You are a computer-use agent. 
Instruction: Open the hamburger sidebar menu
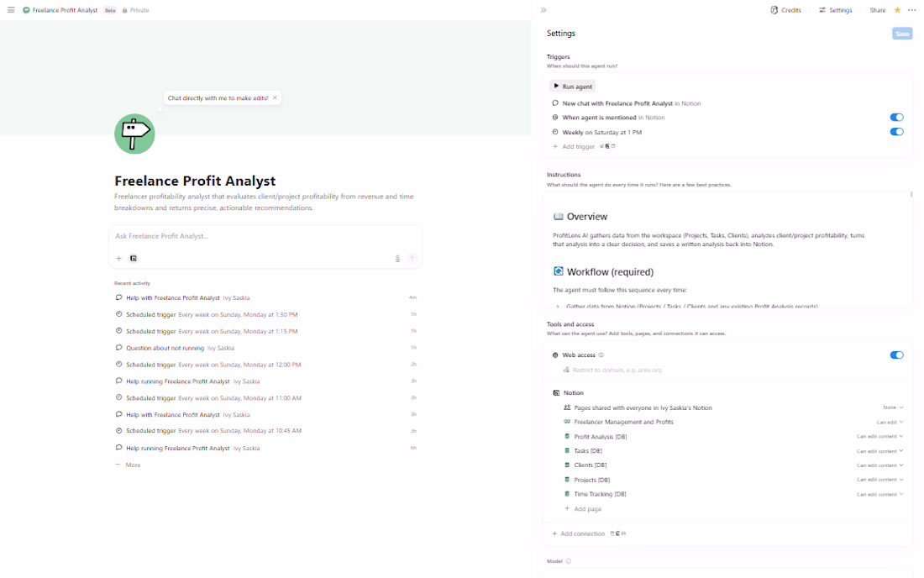[11, 10]
